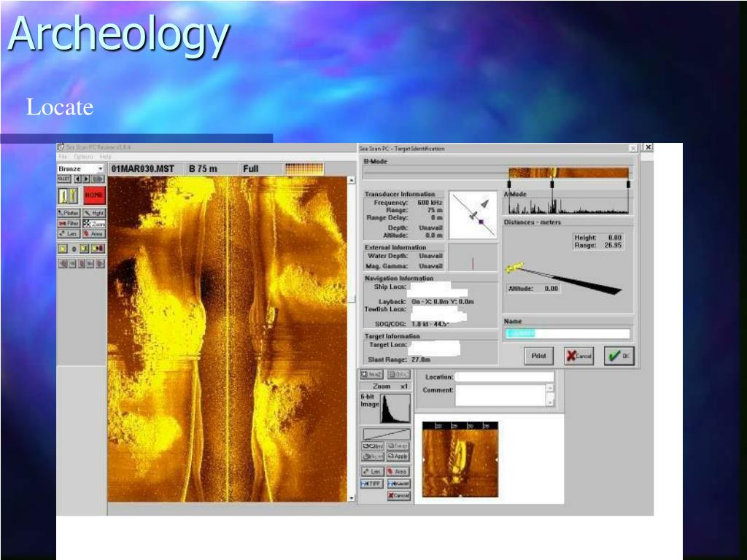Click the yellow marker icon right of the zero

(85, 249)
